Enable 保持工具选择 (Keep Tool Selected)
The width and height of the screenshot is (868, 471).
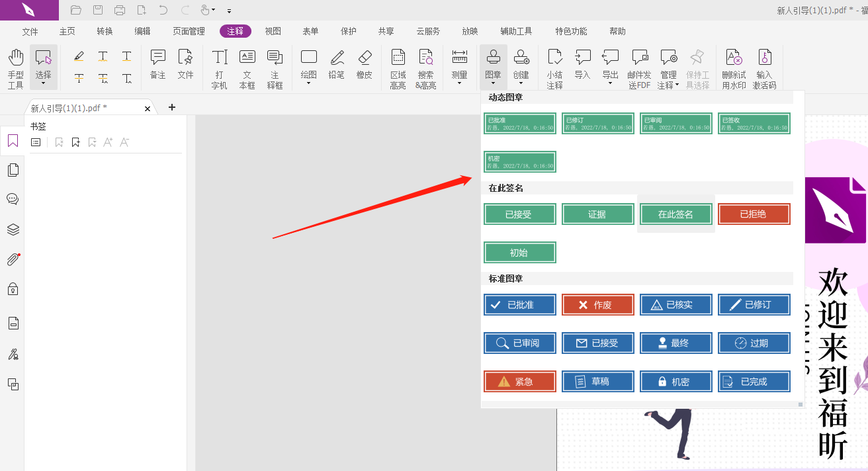click(x=698, y=66)
